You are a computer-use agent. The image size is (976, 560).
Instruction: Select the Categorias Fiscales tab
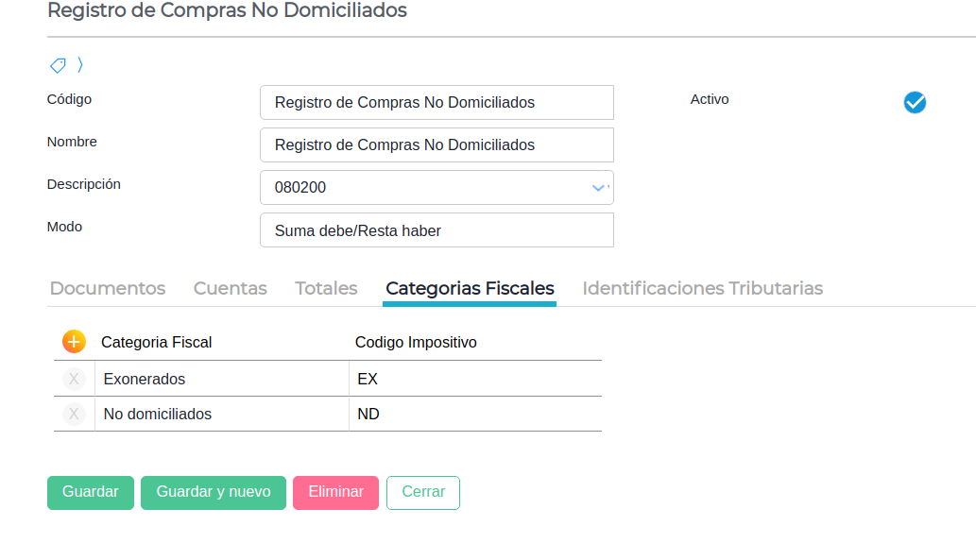coord(470,288)
